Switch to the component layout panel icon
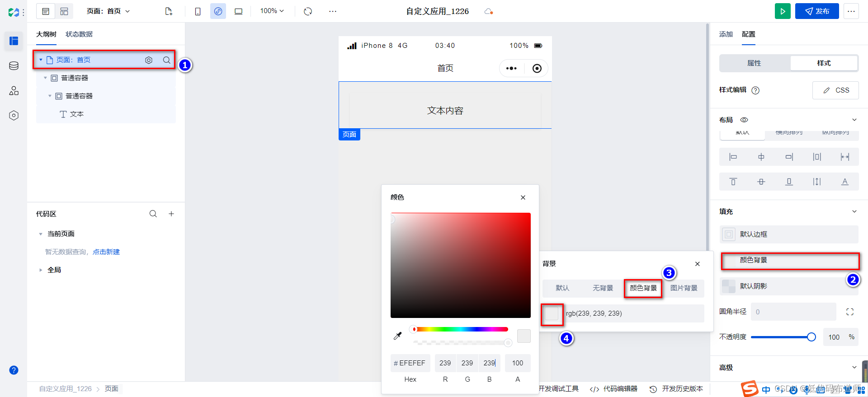The width and height of the screenshot is (868, 397). pos(64,11)
